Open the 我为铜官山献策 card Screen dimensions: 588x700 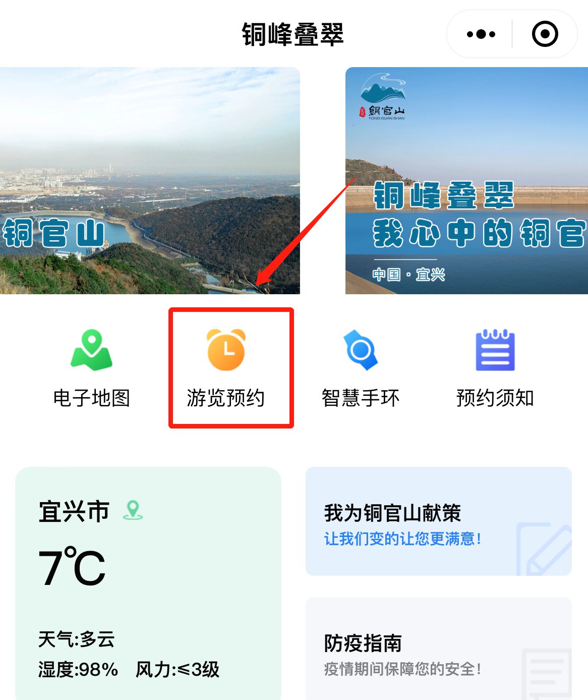click(439, 521)
